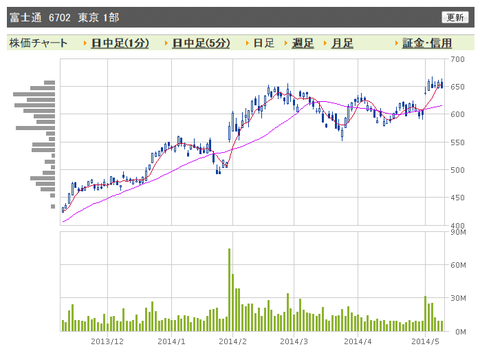Click the orange arrow before 月足

pyautogui.click(x=325, y=43)
